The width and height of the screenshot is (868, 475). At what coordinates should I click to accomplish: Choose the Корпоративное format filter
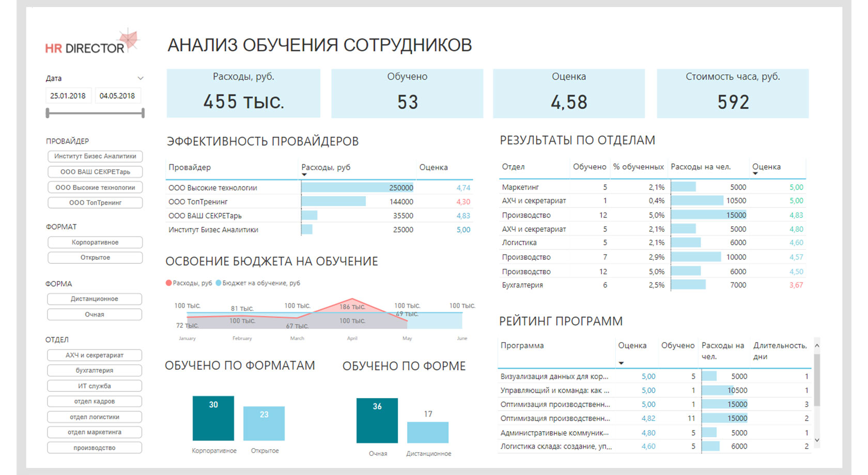[x=95, y=242]
